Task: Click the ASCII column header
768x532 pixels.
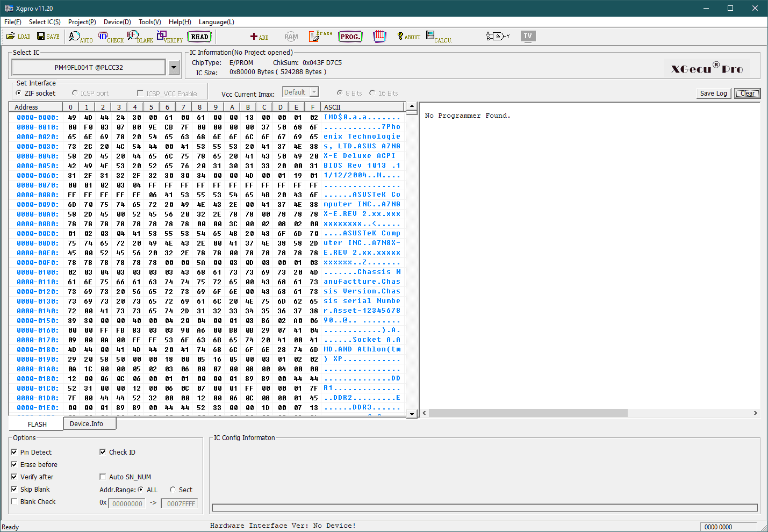Action: click(363, 107)
